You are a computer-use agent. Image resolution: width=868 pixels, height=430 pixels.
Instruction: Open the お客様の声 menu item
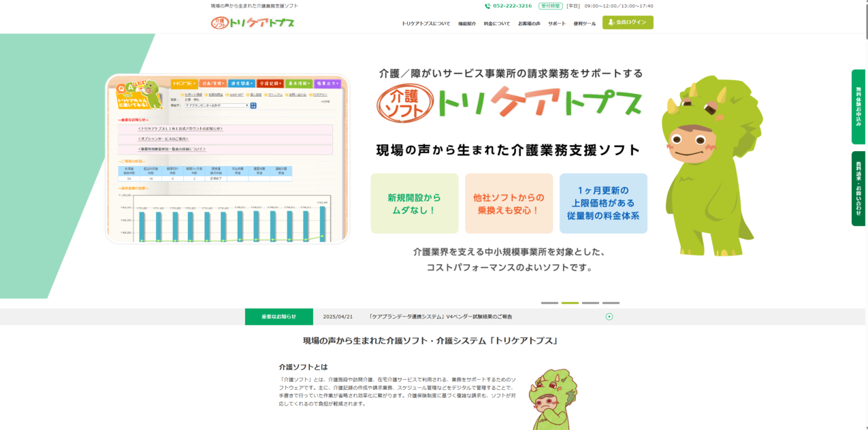click(x=529, y=23)
